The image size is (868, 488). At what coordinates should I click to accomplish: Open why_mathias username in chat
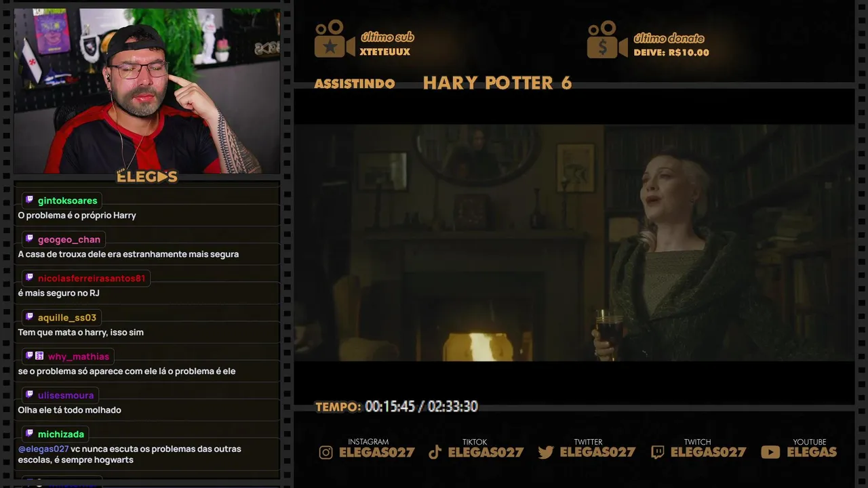click(79, 357)
